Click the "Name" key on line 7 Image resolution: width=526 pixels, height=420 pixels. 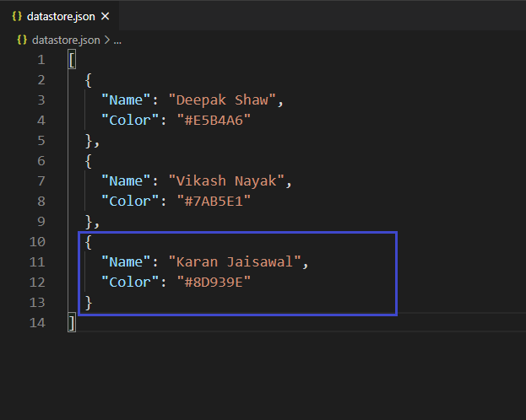tap(126, 181)
